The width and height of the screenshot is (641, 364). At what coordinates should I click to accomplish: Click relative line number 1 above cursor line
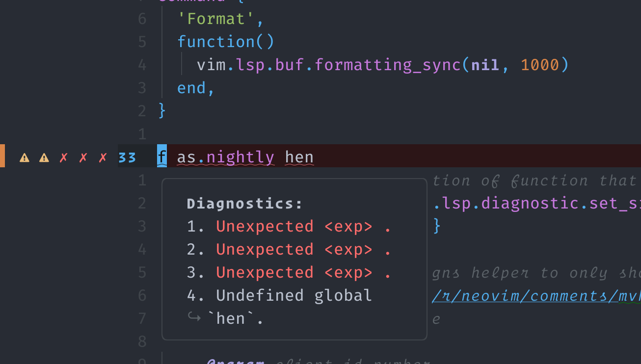coord(142,133)
